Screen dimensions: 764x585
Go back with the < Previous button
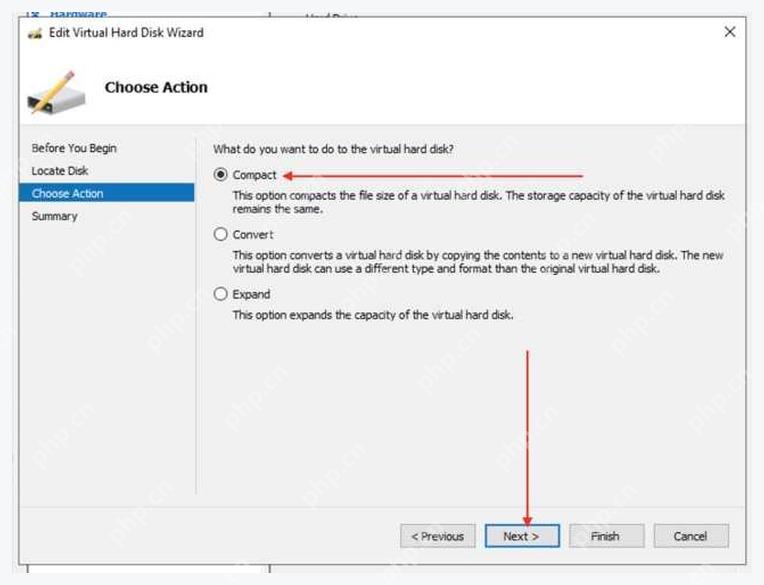(x=438, y=536)
